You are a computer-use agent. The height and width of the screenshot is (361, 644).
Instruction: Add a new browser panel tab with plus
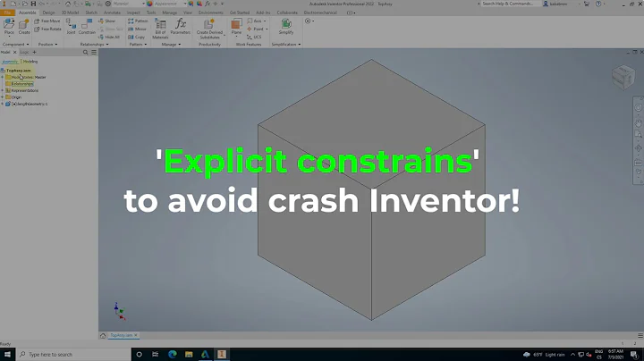point(35,52)
